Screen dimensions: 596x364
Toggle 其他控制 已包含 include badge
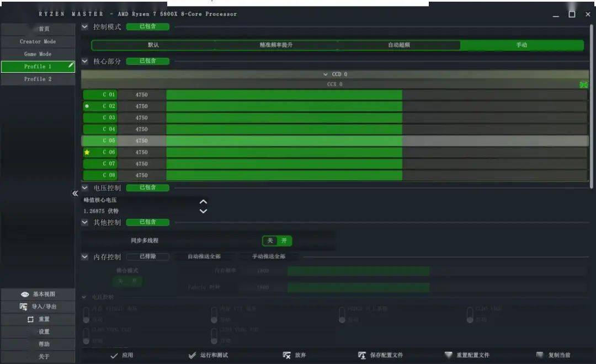coord(147,222)
